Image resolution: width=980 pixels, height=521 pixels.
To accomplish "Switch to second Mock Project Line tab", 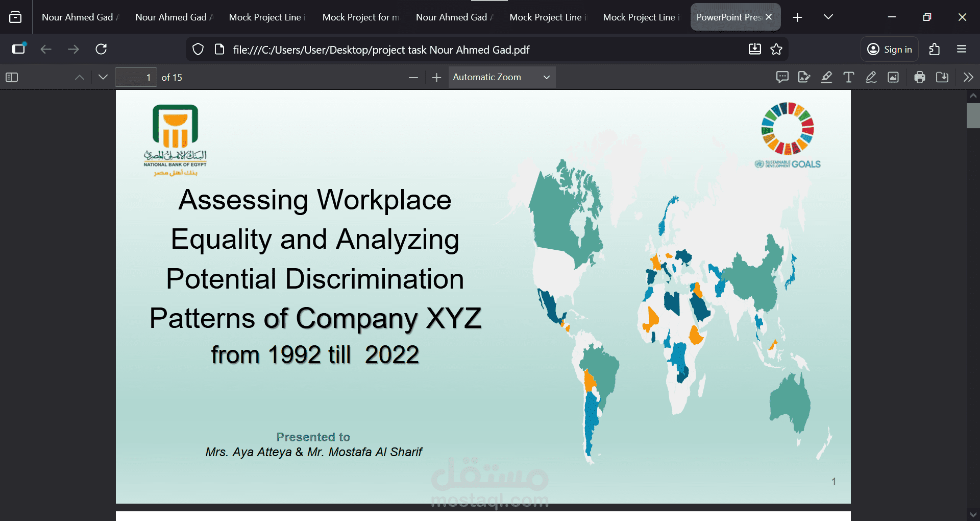I will point(548,17).
